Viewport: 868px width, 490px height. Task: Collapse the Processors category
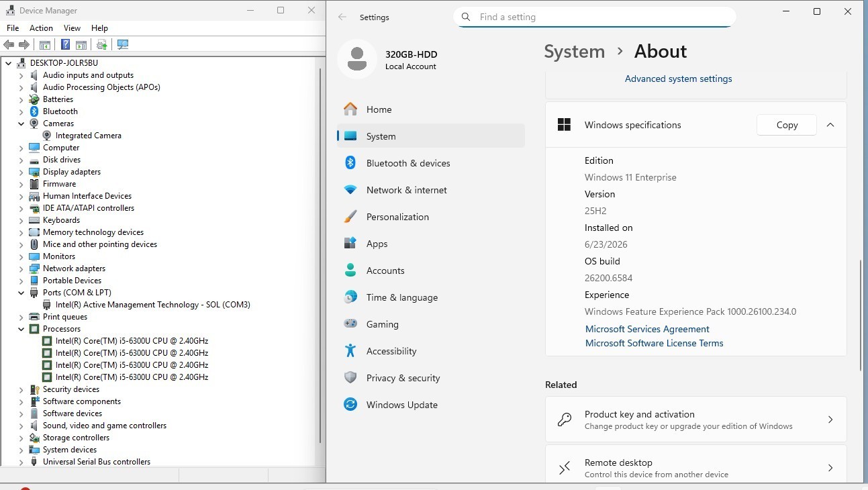21,329
